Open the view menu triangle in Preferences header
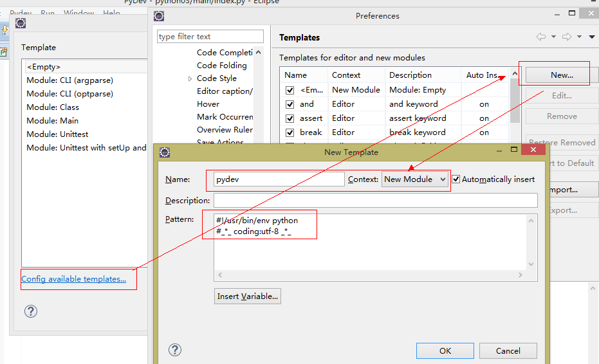 (592, 37)
